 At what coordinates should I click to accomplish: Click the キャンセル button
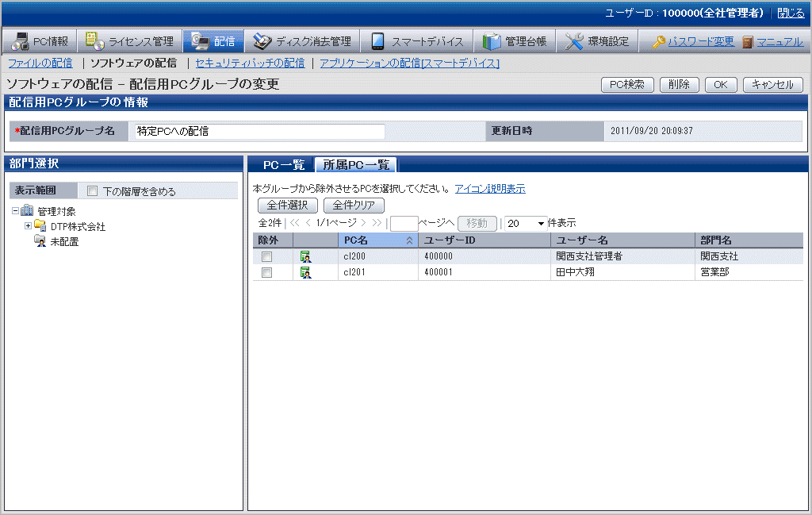772,84
